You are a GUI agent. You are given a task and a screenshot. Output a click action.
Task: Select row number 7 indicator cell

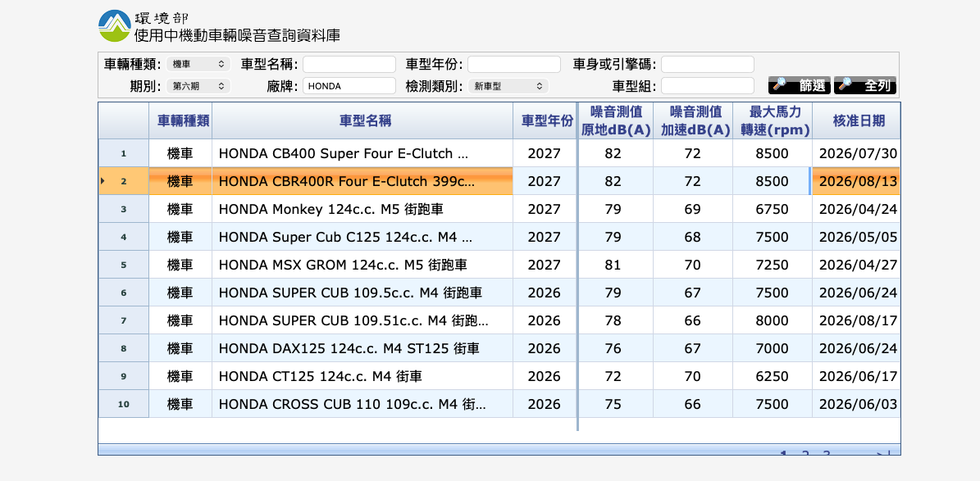124,320
